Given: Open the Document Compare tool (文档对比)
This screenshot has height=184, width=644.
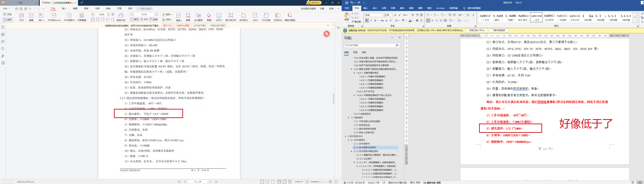Looking at the screenshot, I should pos(277,17).
